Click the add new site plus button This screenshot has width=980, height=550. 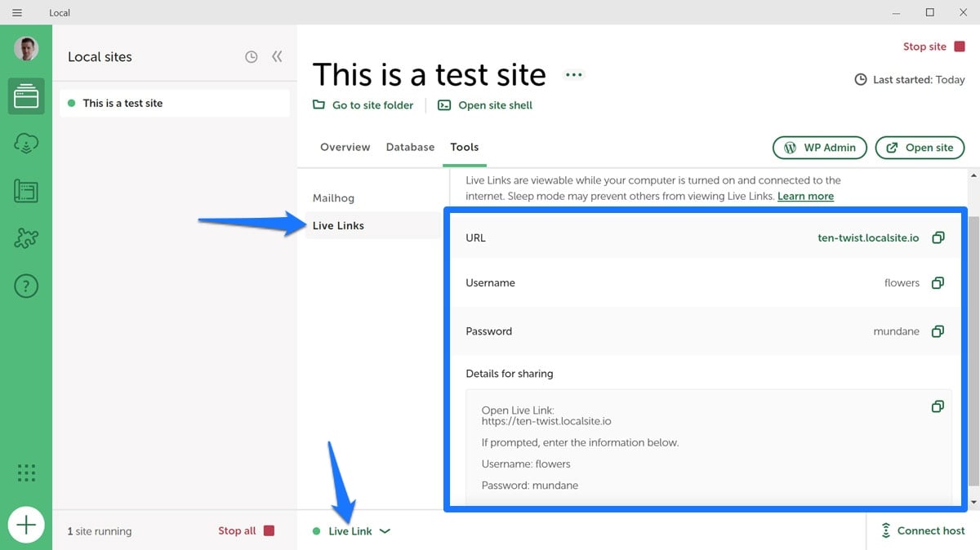[26, 525]
